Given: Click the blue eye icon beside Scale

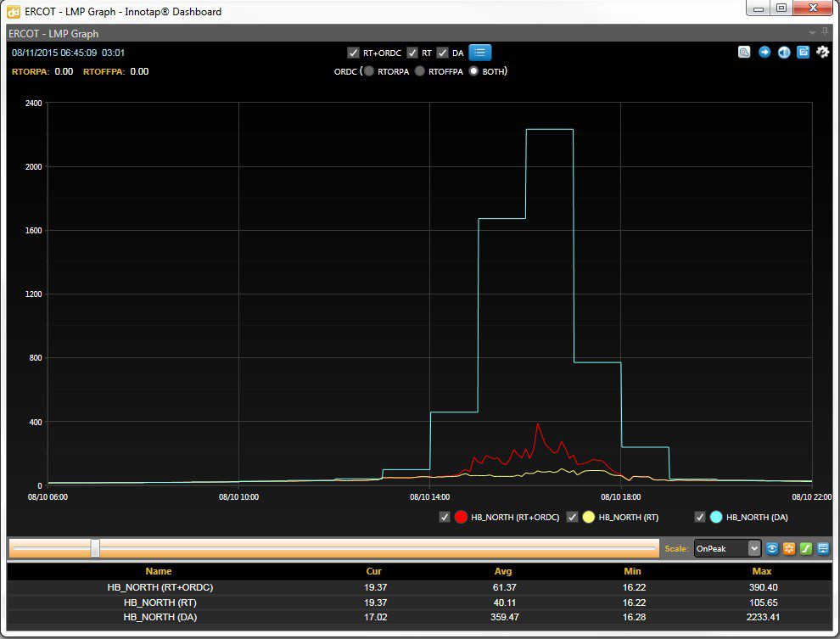Looking at the screenshot, I should [772, 548].
